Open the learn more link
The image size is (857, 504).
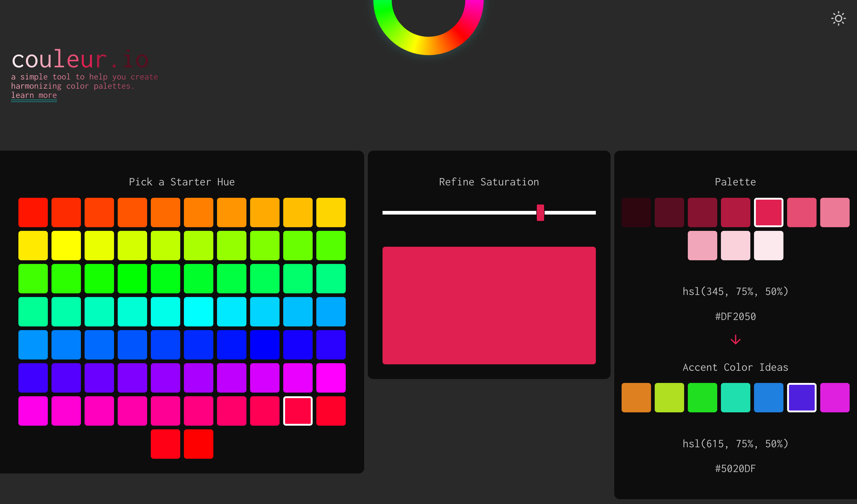click(x=34, y=95)
